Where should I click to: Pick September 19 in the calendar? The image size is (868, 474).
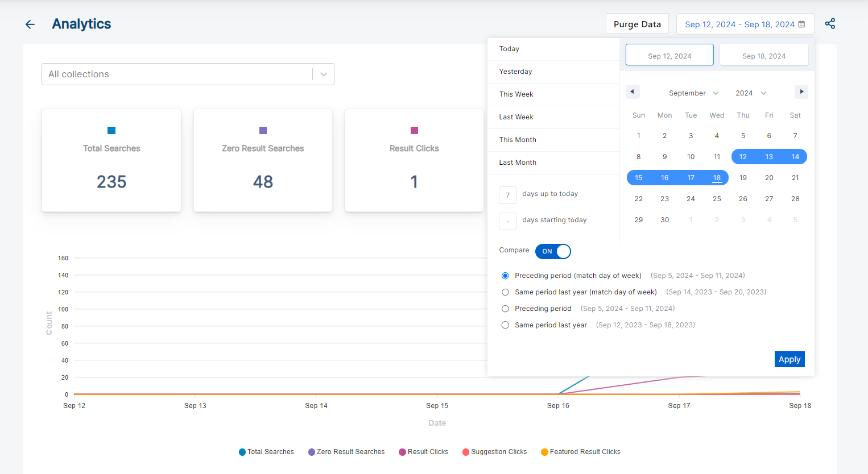click(x=743, y=178)
